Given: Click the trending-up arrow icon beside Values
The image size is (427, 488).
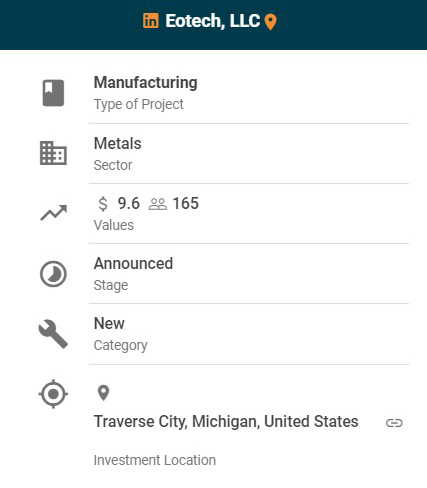Looking at the screenshot, I should click(54, 213).
